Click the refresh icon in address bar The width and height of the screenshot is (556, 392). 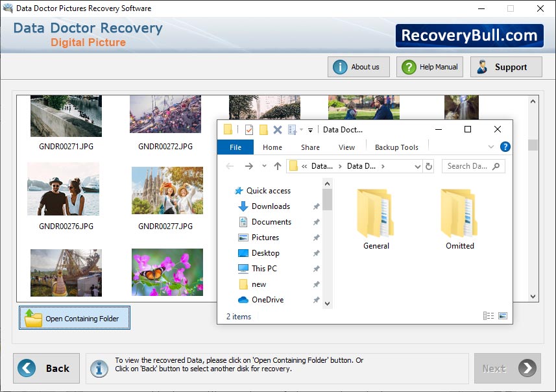pos(429,166)
